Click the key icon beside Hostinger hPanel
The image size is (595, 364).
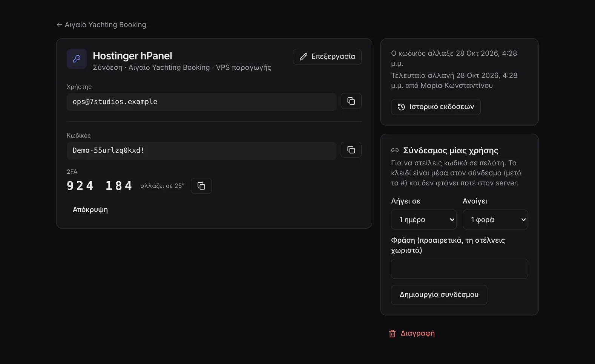(77, 59)
